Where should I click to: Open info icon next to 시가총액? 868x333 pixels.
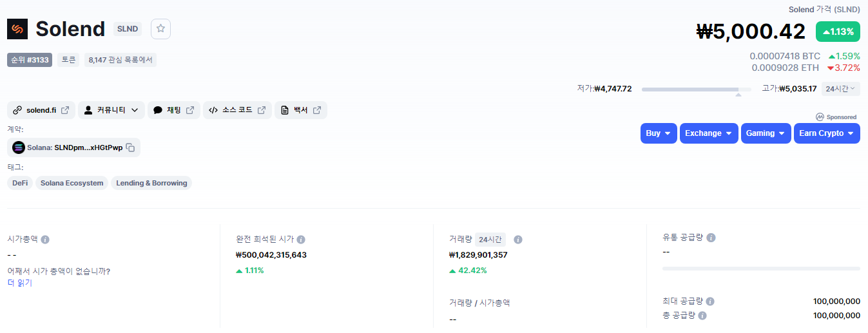pyautogui.click(x=45, y=240)
